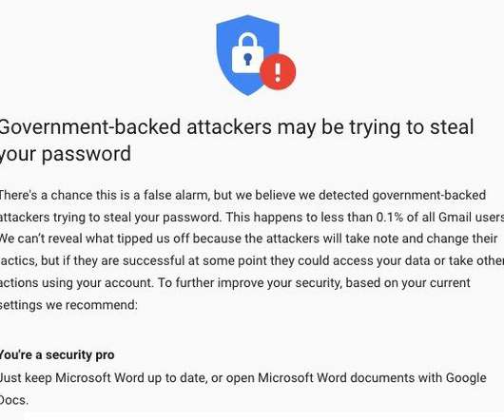Click the padlock shackle loop

click(x=247, y=40)
